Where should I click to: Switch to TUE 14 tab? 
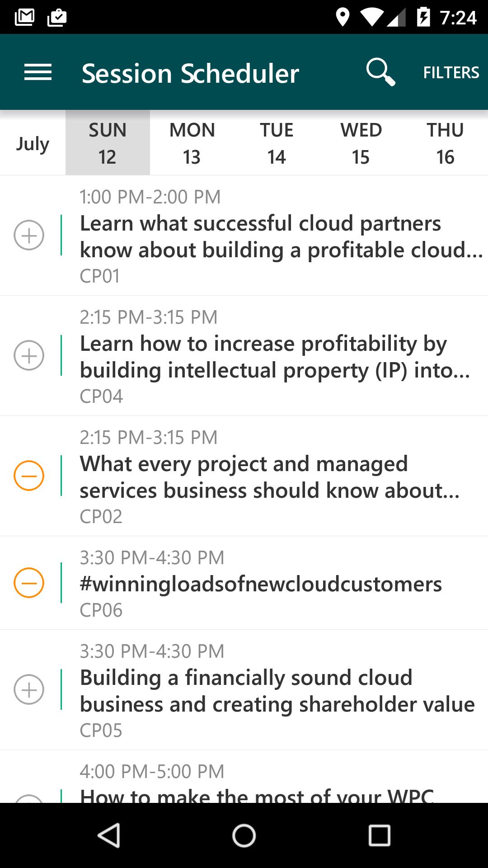click(x=277, y=143)
